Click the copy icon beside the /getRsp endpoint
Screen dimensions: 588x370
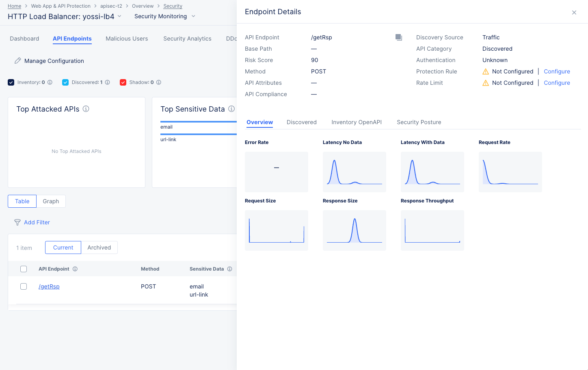pos(398,37)
